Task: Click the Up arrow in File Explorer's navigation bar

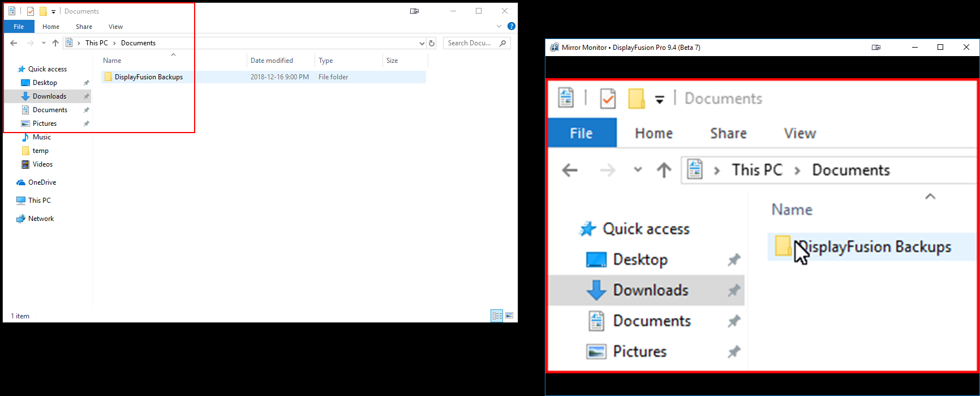Action: (x=55, y=43)
